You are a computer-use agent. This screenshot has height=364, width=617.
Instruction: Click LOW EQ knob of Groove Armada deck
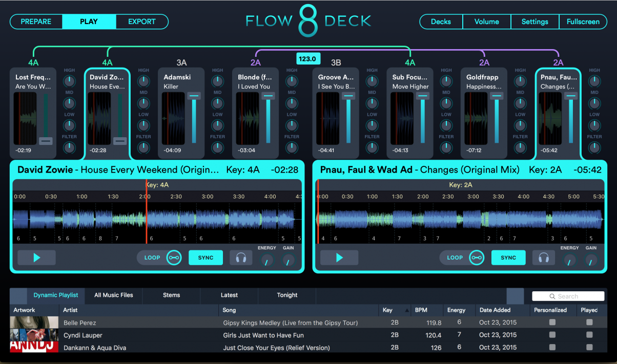tap(372, 125)
